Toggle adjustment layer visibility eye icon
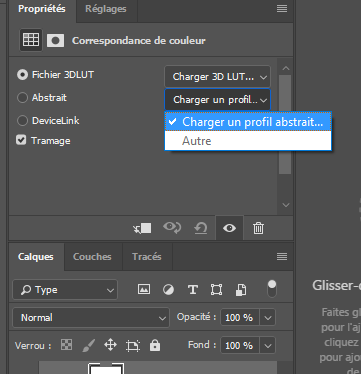The width and height of the screenshot is (361, 374). 229,228
